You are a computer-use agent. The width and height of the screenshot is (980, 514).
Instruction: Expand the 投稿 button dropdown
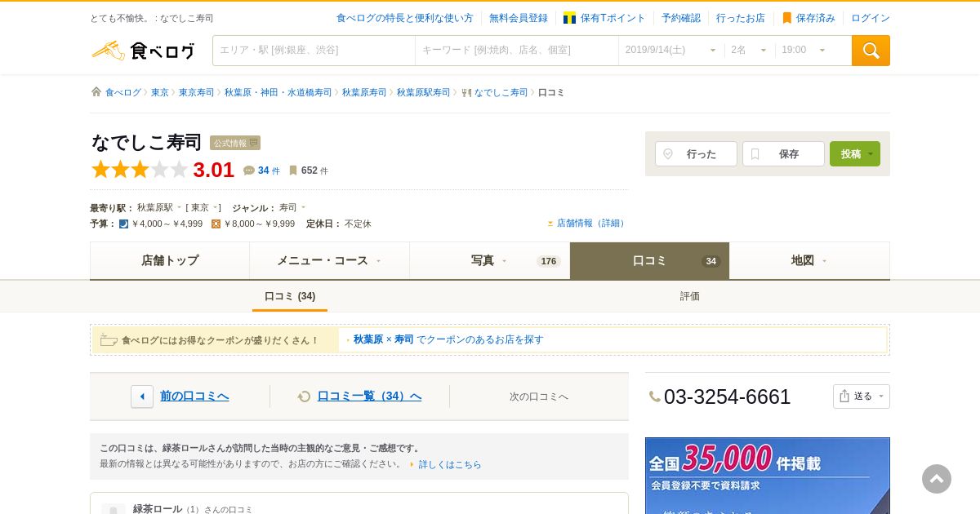pyautogui.click(x=871, y=154)
